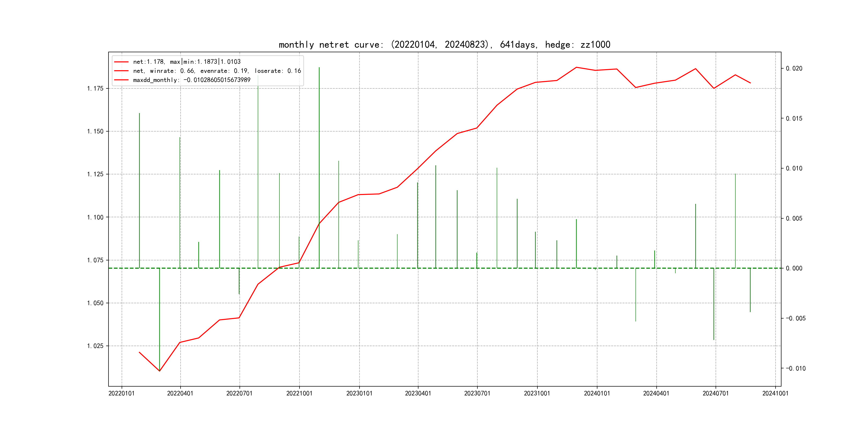The width and height of the screenshot is (868, 434).
Task: Click the 0.020 right axis label
Action: 794,68
